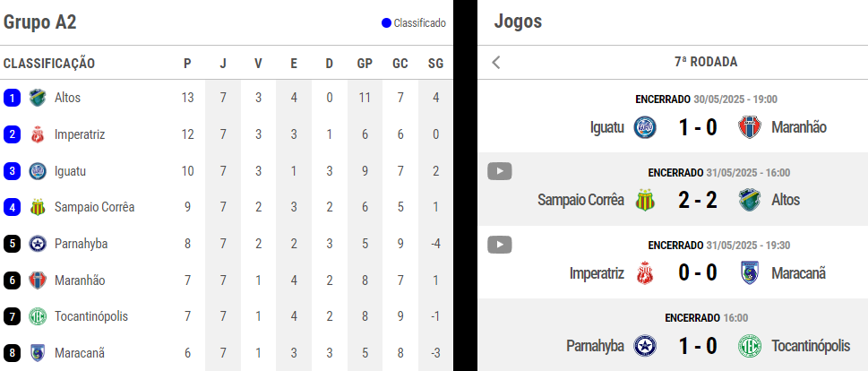Click the Altos crest in the standings table
The width and height of the screenshot is (868, 371).
coord(38,98)
